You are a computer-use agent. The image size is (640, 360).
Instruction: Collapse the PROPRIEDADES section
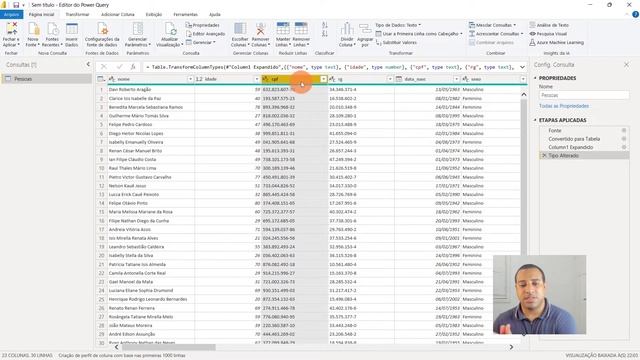[x=535, y=78]
